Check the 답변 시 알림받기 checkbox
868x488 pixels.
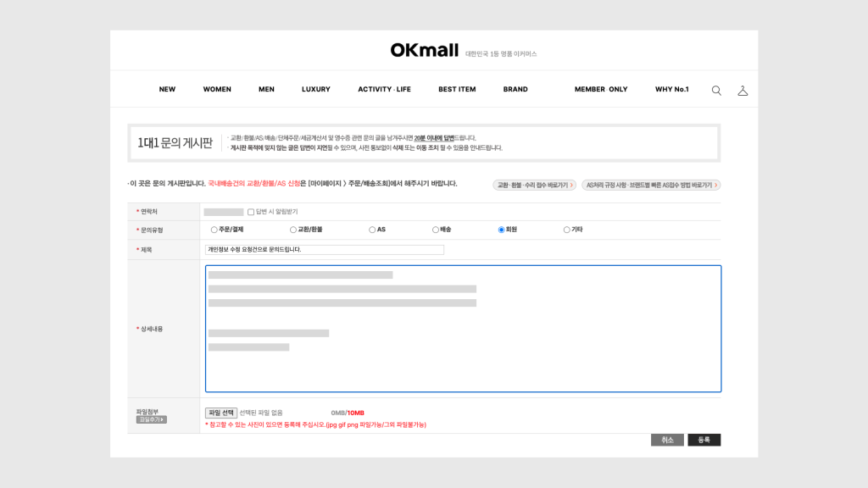pyautogui.click(x=251, y=212)
